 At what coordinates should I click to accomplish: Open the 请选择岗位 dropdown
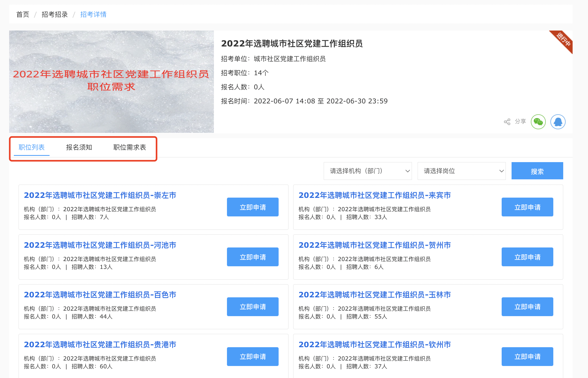461,171
